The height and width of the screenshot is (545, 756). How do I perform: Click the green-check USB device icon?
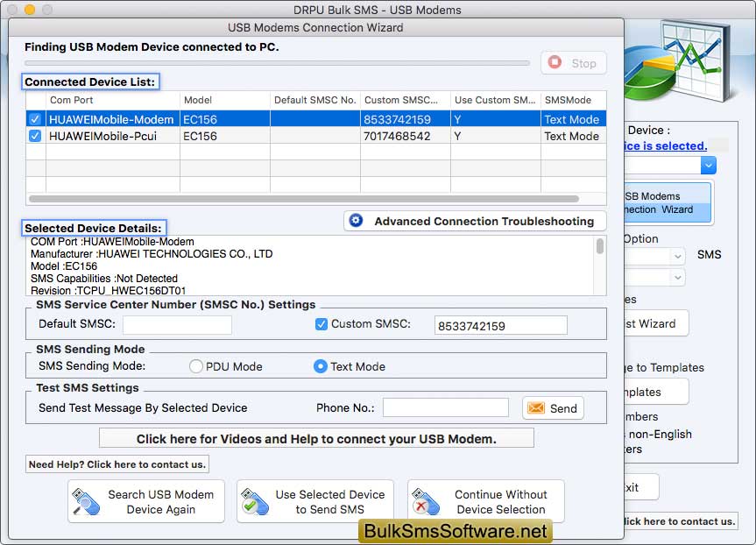(255, 502)
